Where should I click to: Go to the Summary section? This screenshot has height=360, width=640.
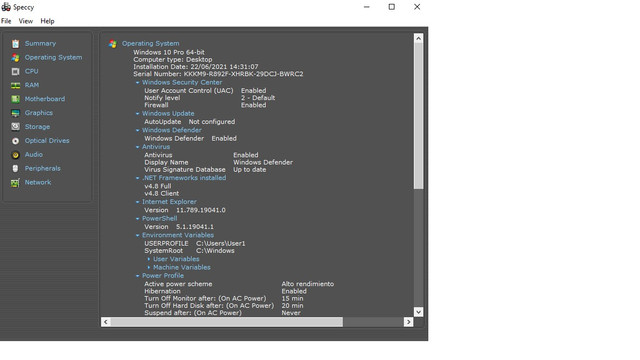pyautogui.click(x=40, y=43)
